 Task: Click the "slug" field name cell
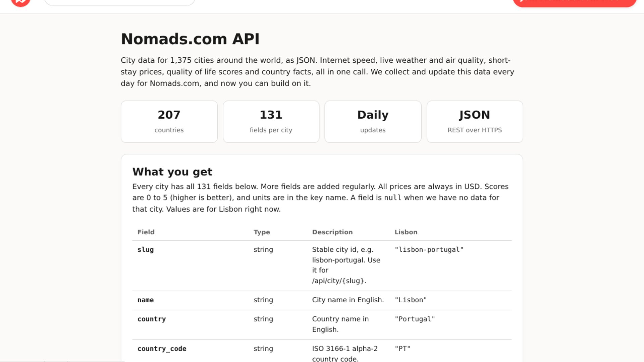[146, 250]
